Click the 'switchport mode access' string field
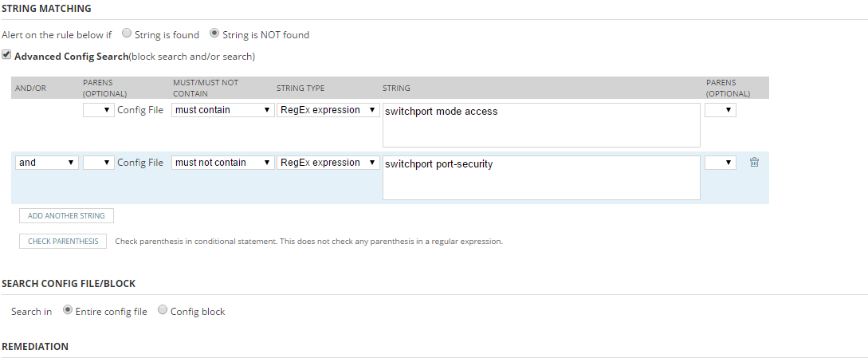The width and height of the screenshot is (868, 358). pos(541,124)
